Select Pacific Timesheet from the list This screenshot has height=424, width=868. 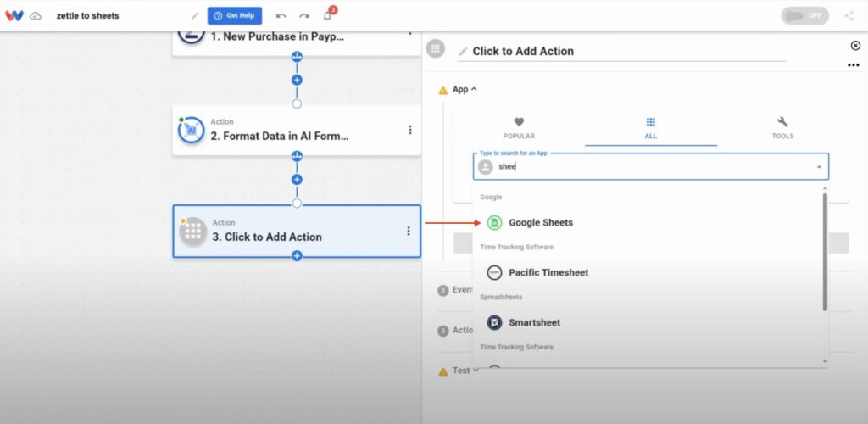click(648, 272)
